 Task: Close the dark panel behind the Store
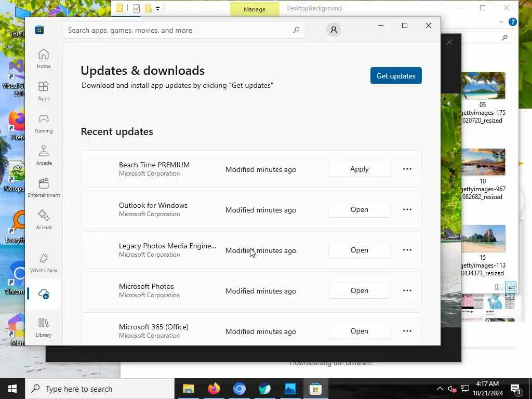coord(449,43)
